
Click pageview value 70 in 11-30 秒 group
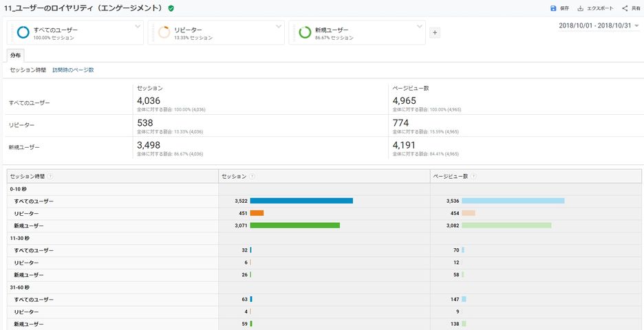[x=456, y=250]
